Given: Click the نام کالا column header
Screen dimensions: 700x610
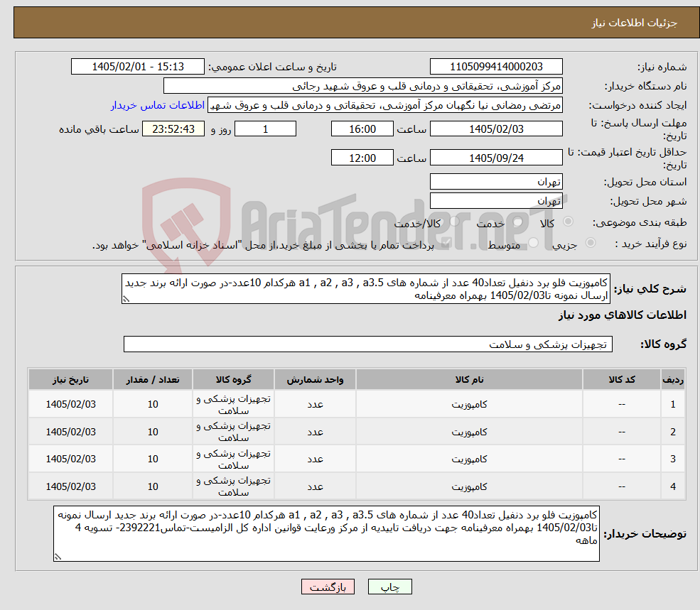Looking at the screenshot, I should click(469, 379).
